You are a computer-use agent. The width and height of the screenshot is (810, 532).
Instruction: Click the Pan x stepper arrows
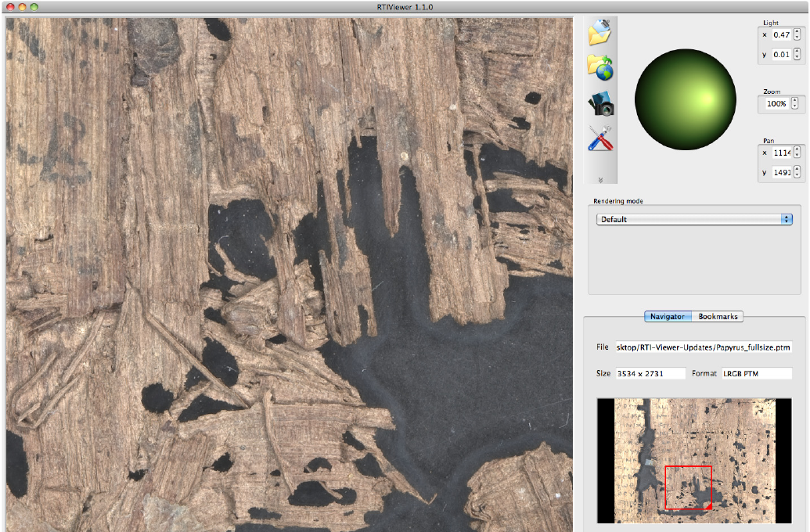tap(797, 153)
